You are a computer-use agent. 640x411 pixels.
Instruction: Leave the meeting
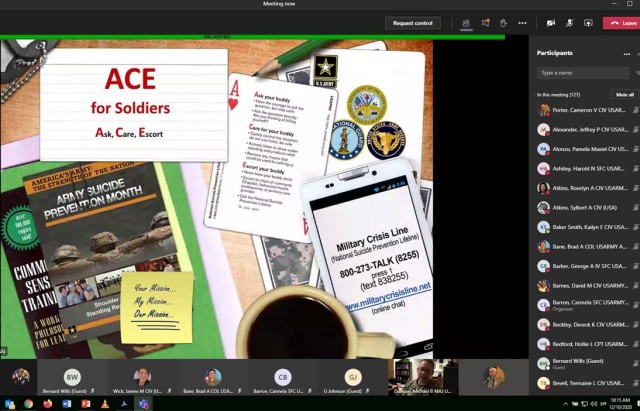[621, 23]
